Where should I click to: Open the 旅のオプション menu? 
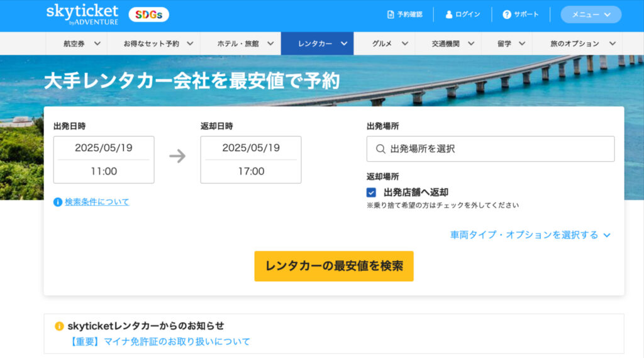pyautogui.click(x=582, y=43)
